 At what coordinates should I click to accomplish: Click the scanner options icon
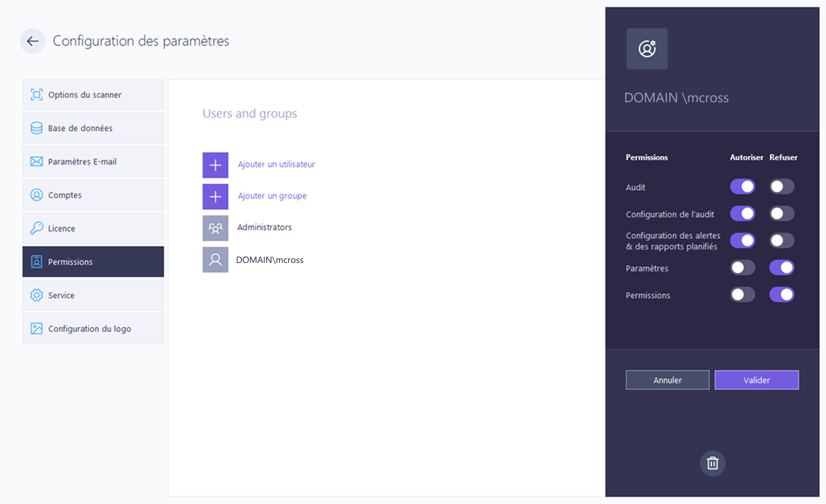37,94
